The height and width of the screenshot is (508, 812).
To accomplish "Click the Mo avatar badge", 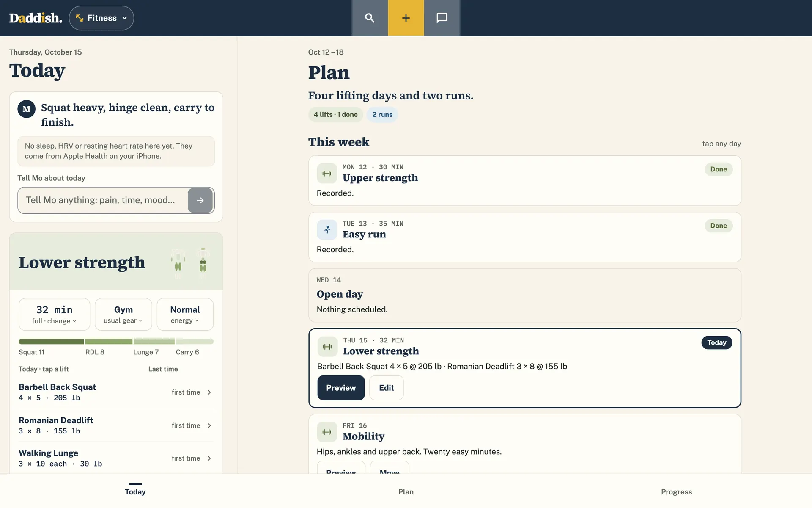I will tap(26, 109).
